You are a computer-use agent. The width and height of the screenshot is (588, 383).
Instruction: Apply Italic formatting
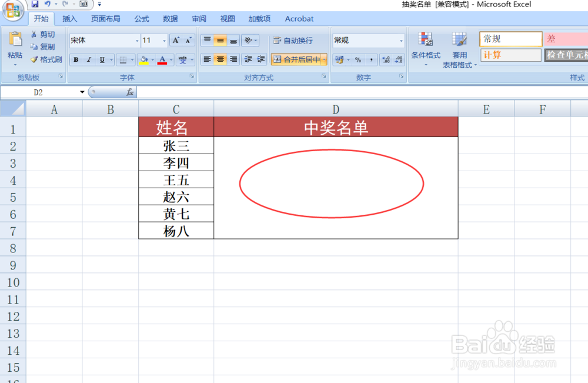[x=88, y=60]
